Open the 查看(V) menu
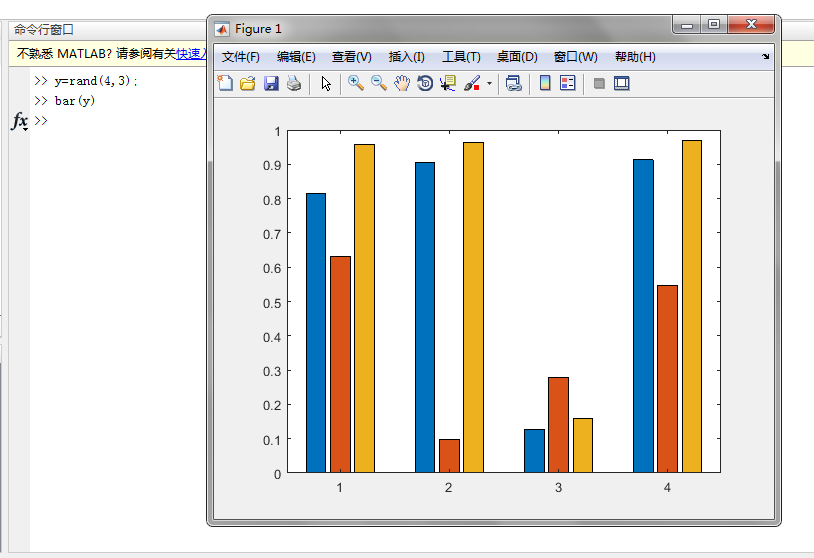 click(351, 57)
